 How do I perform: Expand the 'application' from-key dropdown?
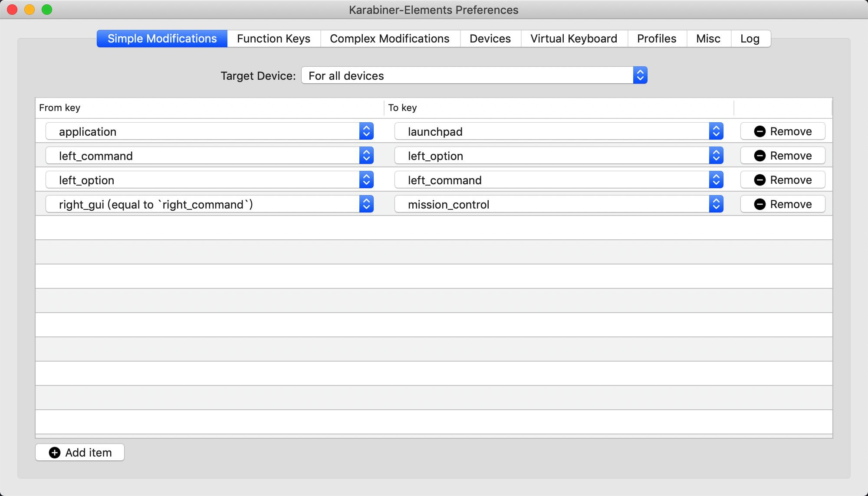coord(210,131)
